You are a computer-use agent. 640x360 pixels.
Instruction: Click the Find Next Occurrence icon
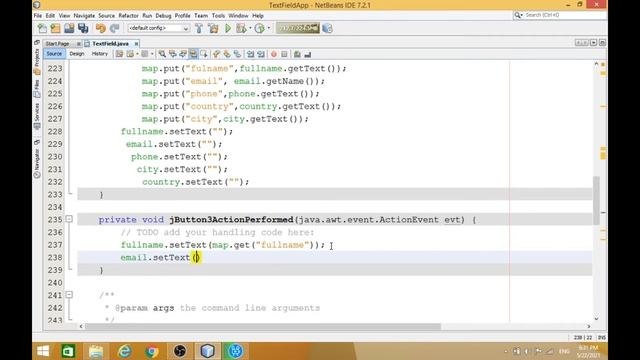click(x=183, y=54)
